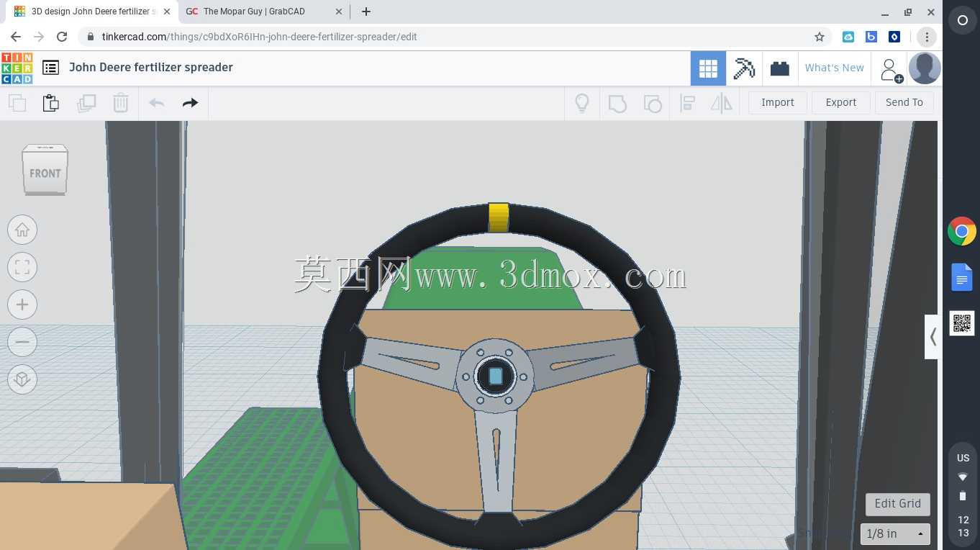980x550 pixels.
Task: Go back in browser
Action: click(16, 37)
